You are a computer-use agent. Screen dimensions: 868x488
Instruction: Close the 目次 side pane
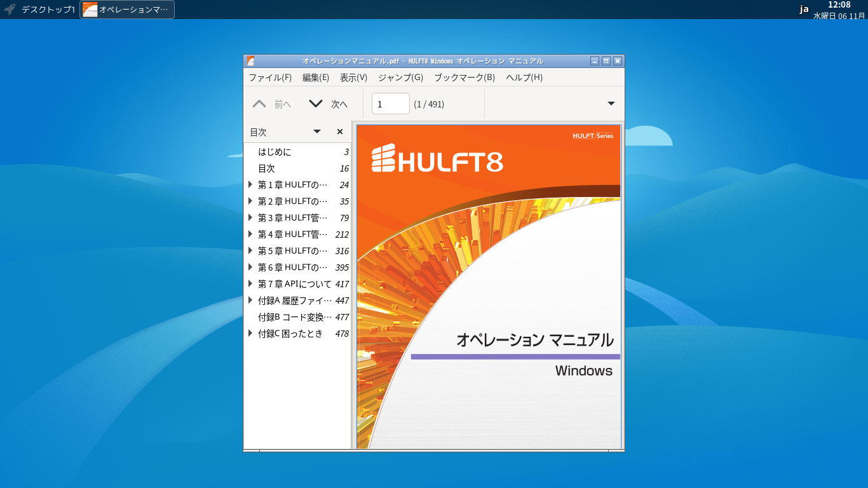pyautogui.click(x=340, y=132)
